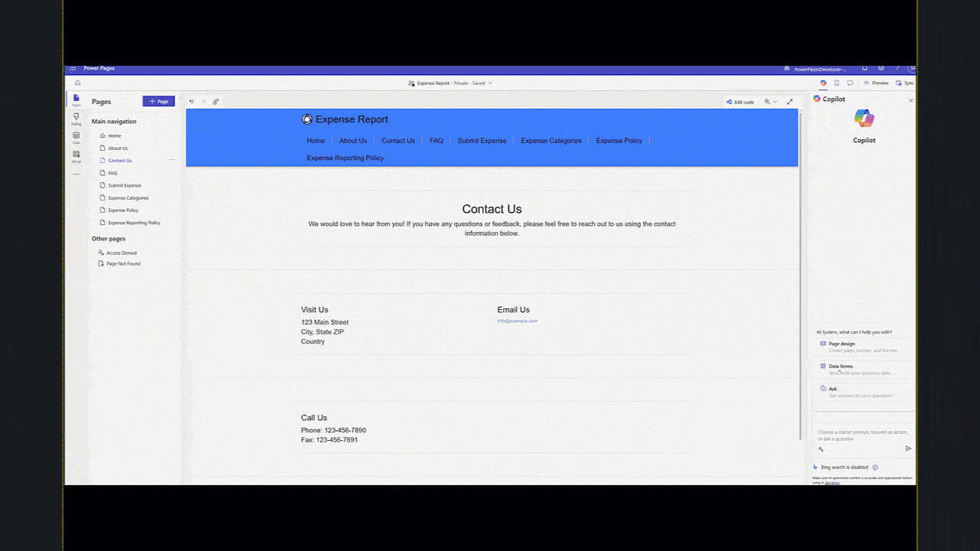Click the Edit code button
Screen dimensions: 980x551
pos(740,102)
